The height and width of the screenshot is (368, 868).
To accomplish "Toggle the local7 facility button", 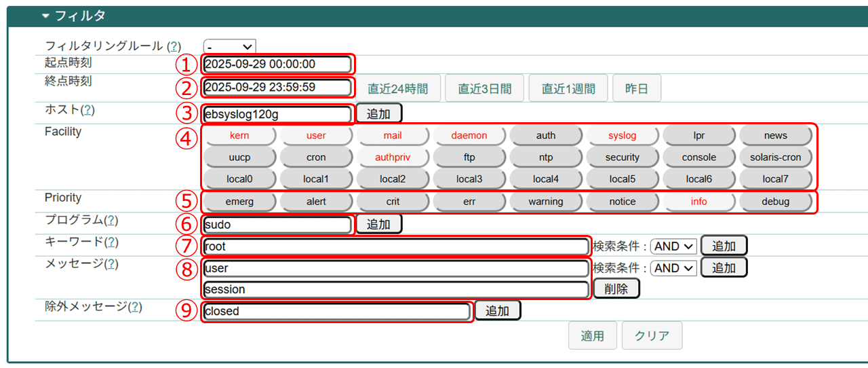I will (x=775, y=179).
